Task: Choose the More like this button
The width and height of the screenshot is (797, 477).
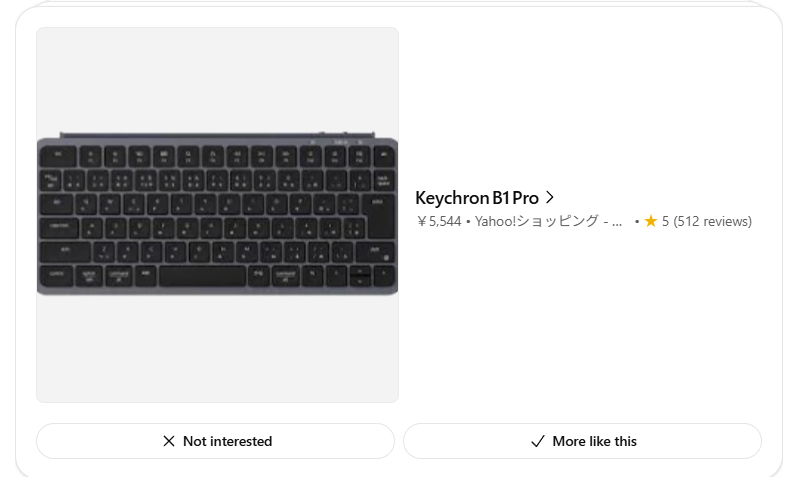Action: (x=582, y=441)
